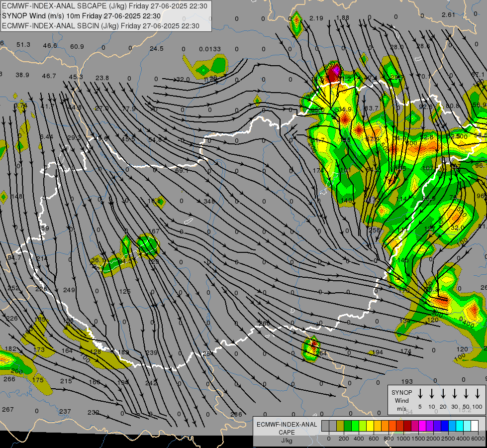
Task: Click the '2500' tick label on color scale
Action: [448, 439]
